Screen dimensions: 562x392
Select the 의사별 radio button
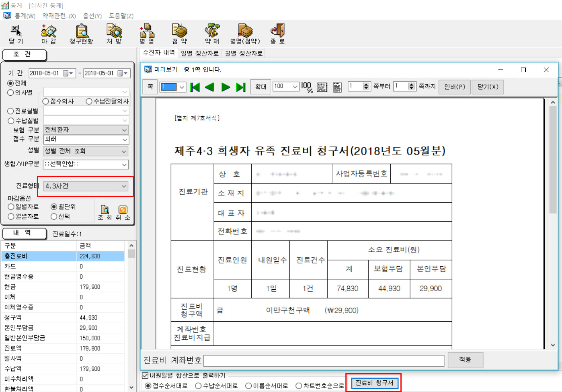point(11,93)
